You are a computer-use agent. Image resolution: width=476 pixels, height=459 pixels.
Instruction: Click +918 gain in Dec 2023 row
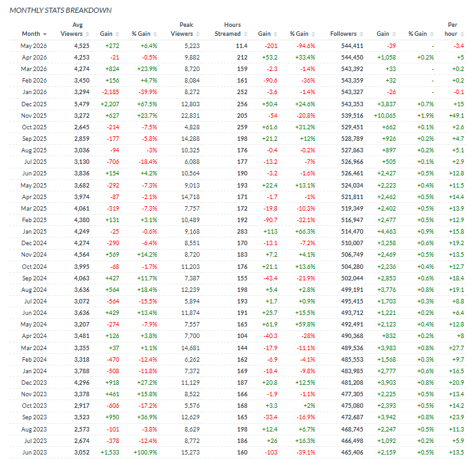click(x=113, y=383)
